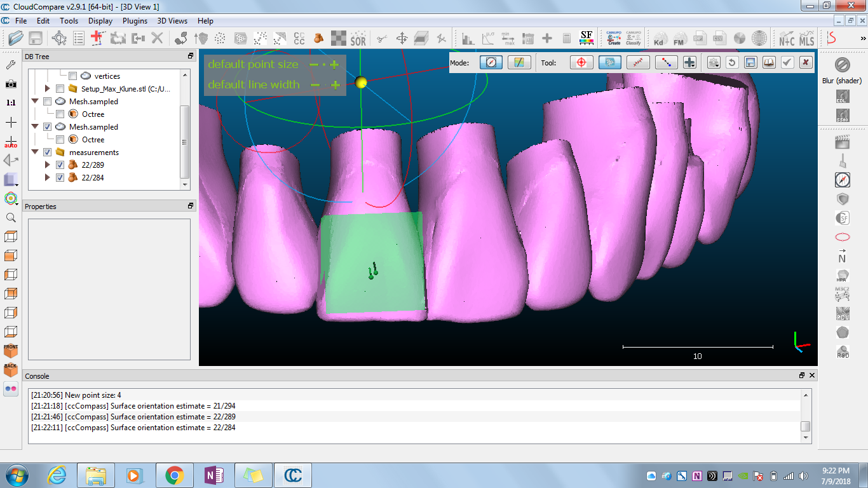Expand the 22/284 measurement node
This screenshot has height=488, width=868.
coord(48,178)
